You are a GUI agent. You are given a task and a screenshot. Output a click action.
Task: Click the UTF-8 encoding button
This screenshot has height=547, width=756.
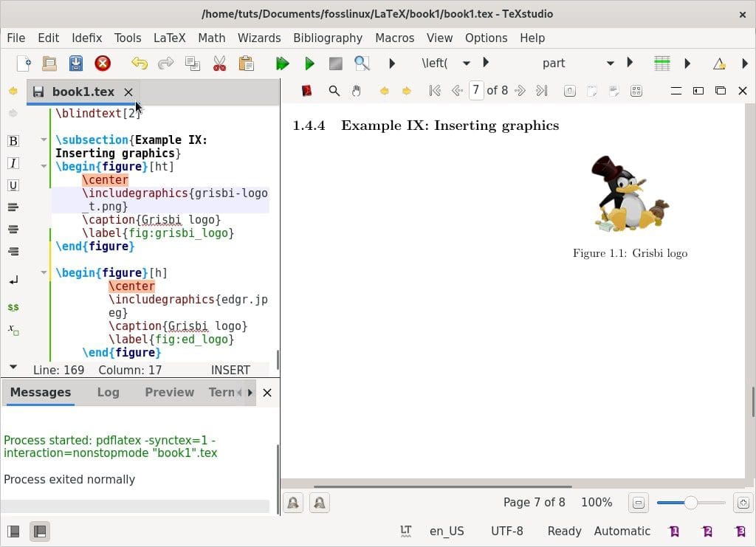point(506,531)
